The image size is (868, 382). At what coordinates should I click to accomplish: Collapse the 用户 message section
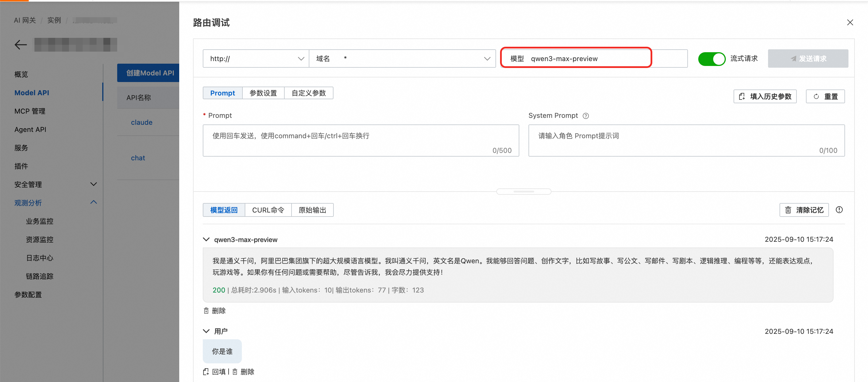point(206,331)
